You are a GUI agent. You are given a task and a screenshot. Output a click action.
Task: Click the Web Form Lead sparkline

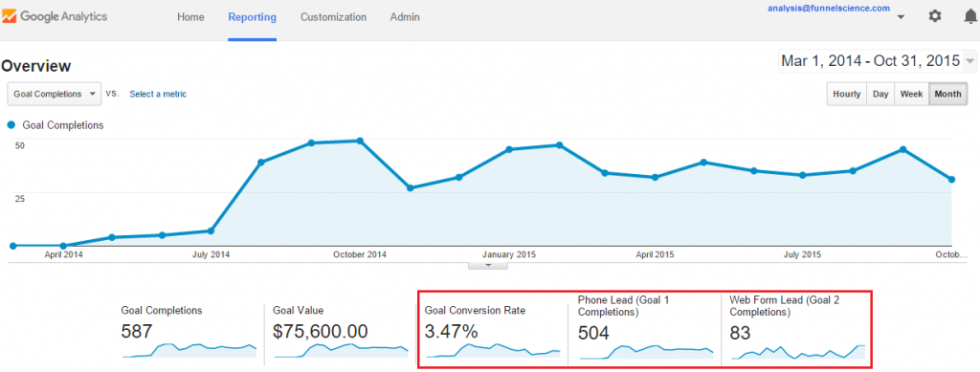(797, 351)
